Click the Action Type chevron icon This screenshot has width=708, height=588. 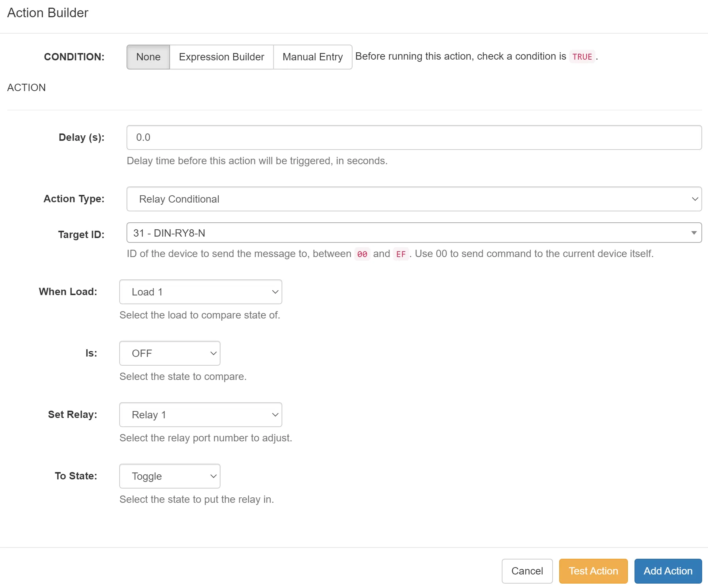pyautogui.click(x=696, y=199)
